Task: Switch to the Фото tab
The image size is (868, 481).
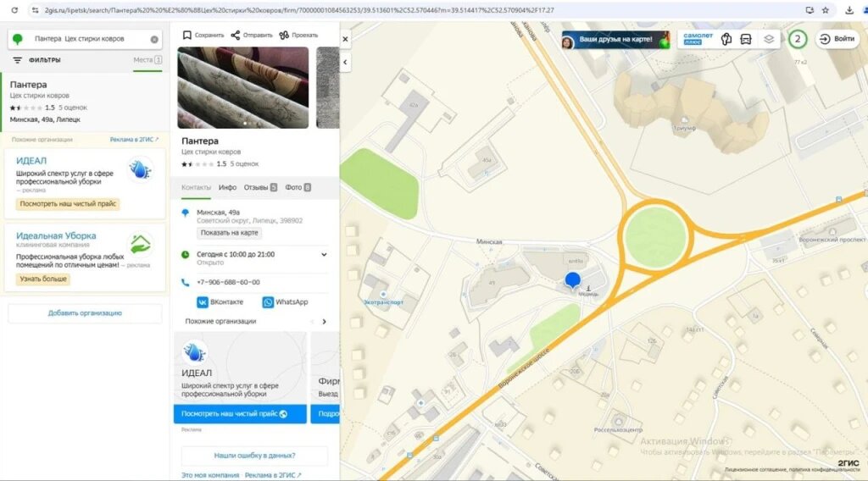Action: click(298, 187)
